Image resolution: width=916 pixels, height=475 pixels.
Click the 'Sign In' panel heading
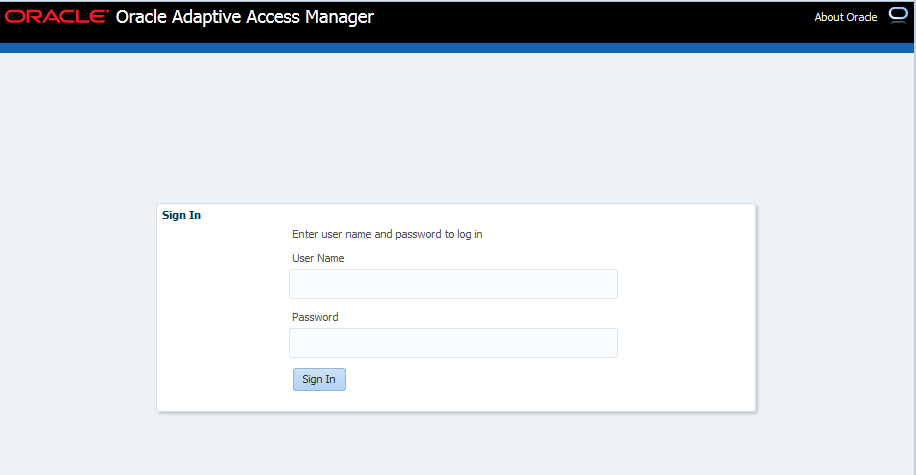tap(181, 215)
